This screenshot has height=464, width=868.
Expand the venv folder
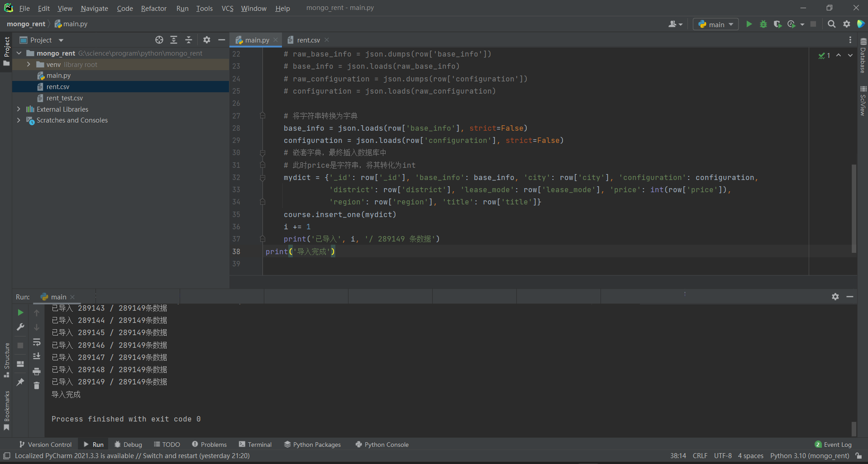tap(29, 64)
